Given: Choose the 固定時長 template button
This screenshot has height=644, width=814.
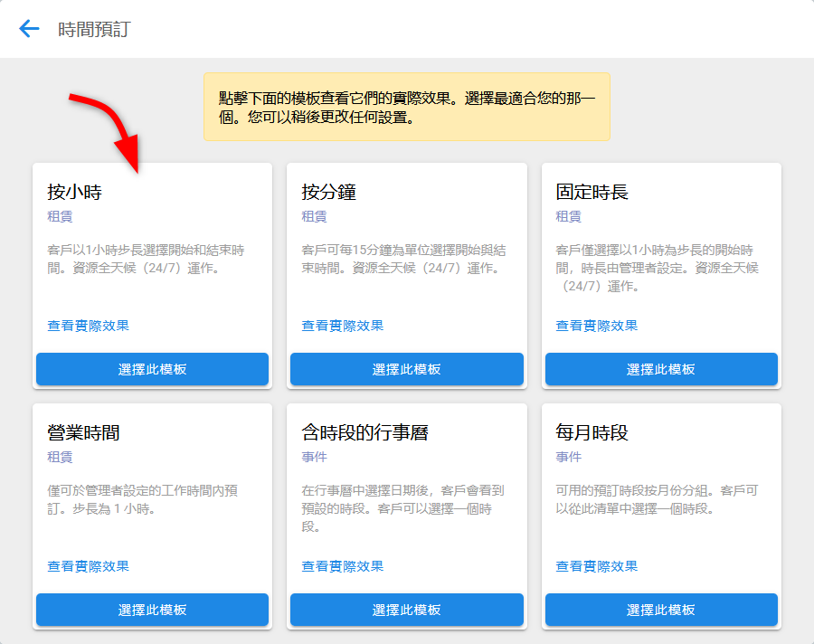Looking at the screenshot, I should pos(661,369).
